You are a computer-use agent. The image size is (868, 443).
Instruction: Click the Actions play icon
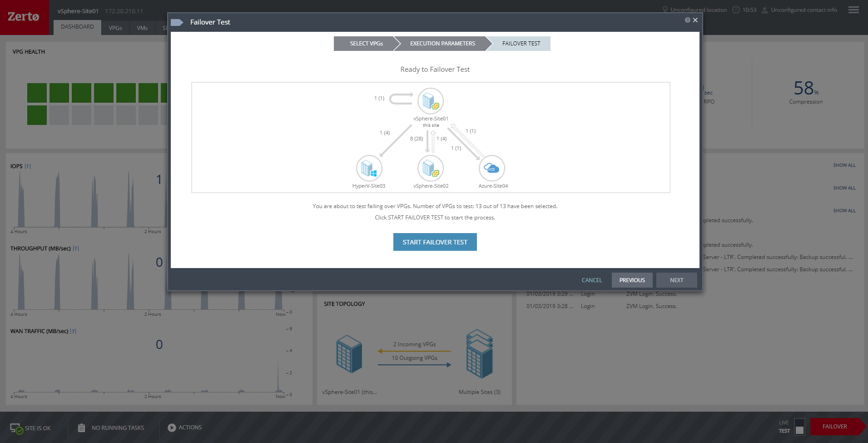(x=172, y=428)
